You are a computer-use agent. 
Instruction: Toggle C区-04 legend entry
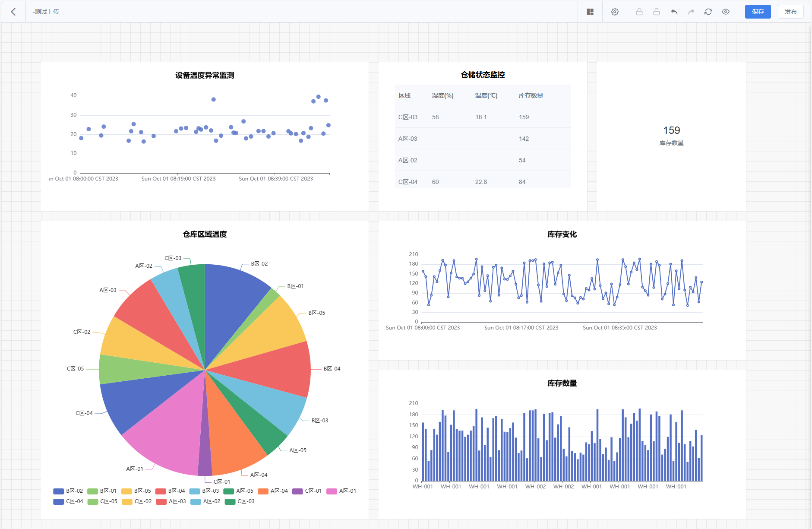68,501
